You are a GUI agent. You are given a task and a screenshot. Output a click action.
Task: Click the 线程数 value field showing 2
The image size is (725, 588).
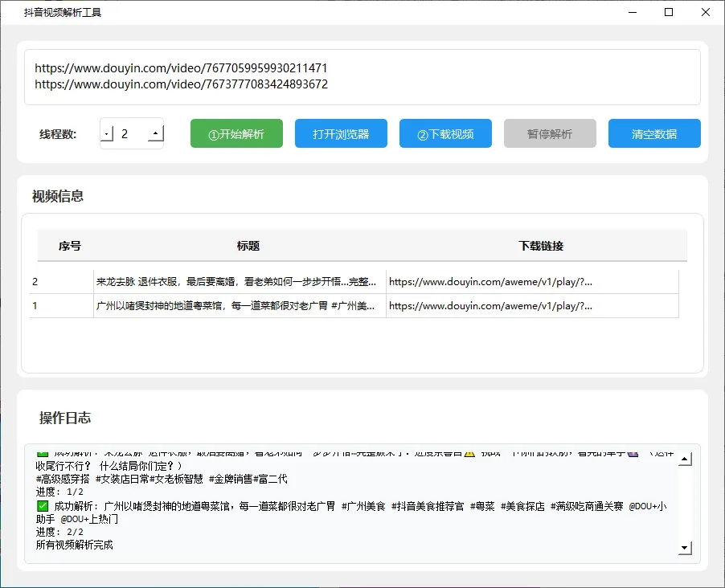point(131,133)
